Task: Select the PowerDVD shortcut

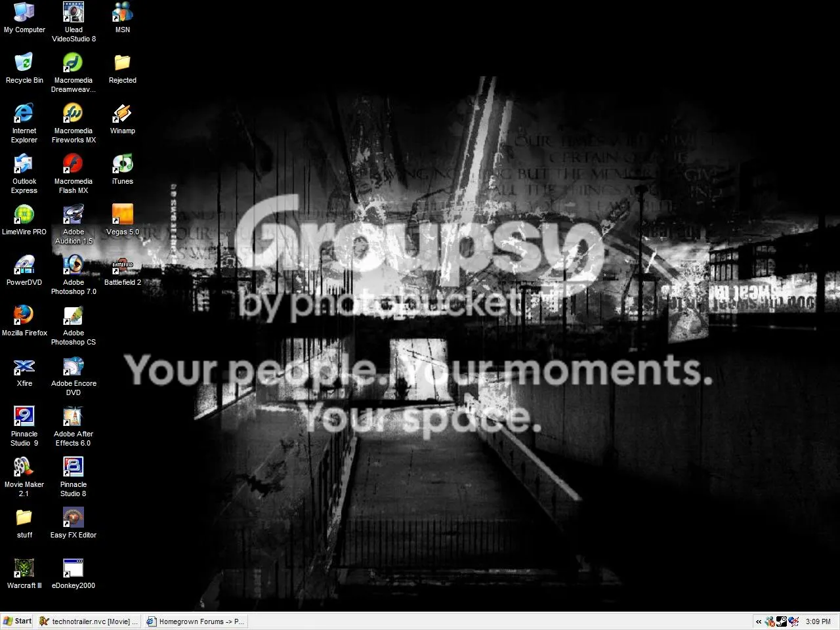Action: (24, 270)
